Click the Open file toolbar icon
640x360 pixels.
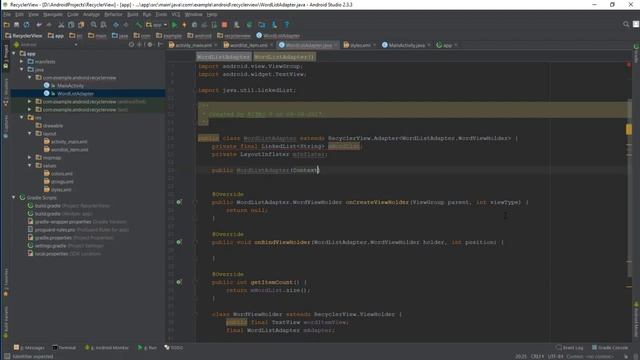click(7, 25)
